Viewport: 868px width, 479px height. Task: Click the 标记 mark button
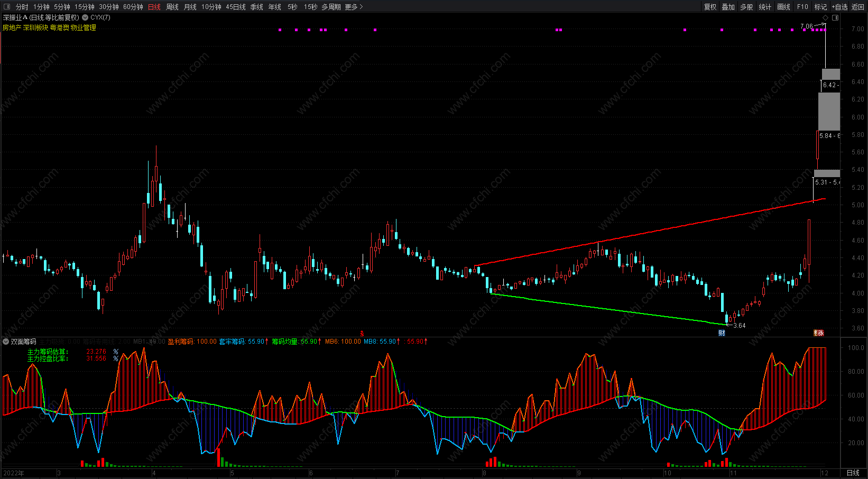click(x=820, y=7)
